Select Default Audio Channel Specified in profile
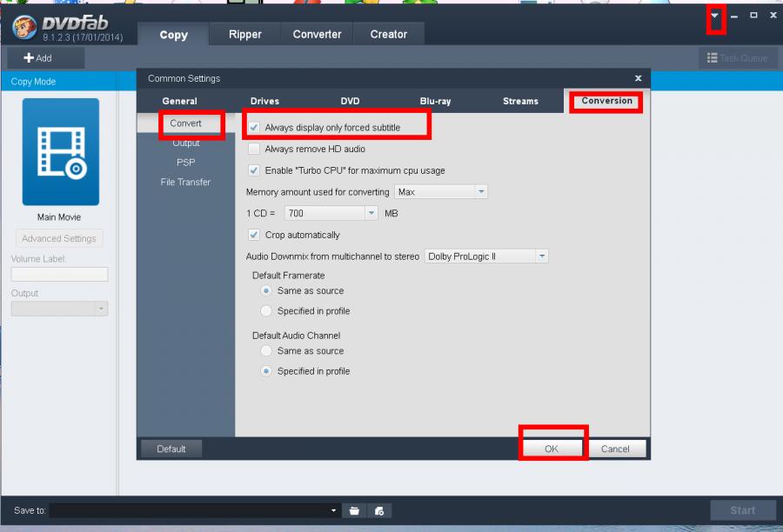 [x=266, y=371]
